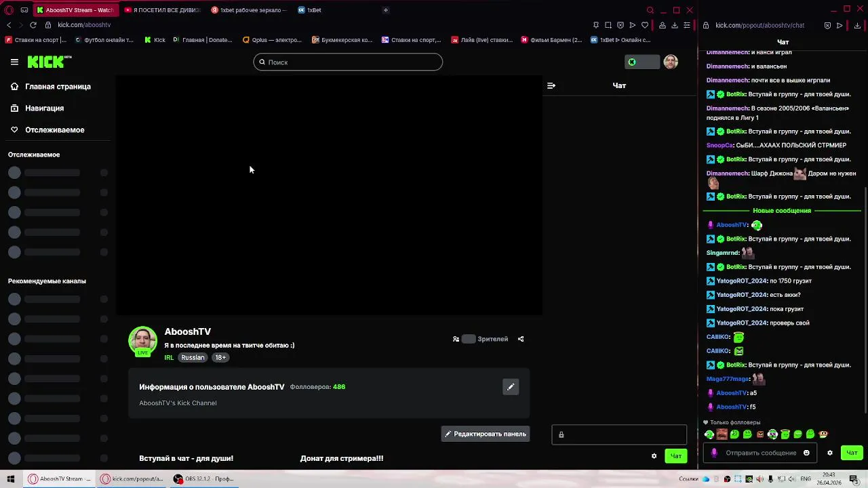
Task: Open the Kick hamburger side menu
Action: [14, 62]
